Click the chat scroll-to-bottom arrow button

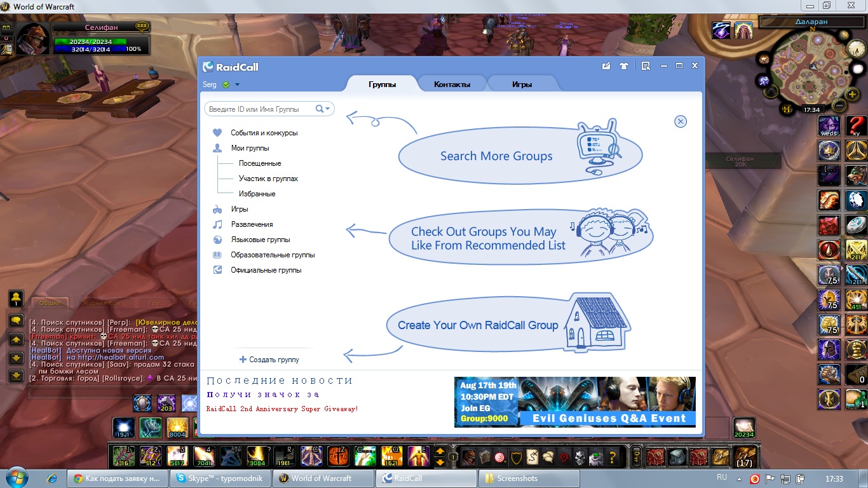(16, 376)
